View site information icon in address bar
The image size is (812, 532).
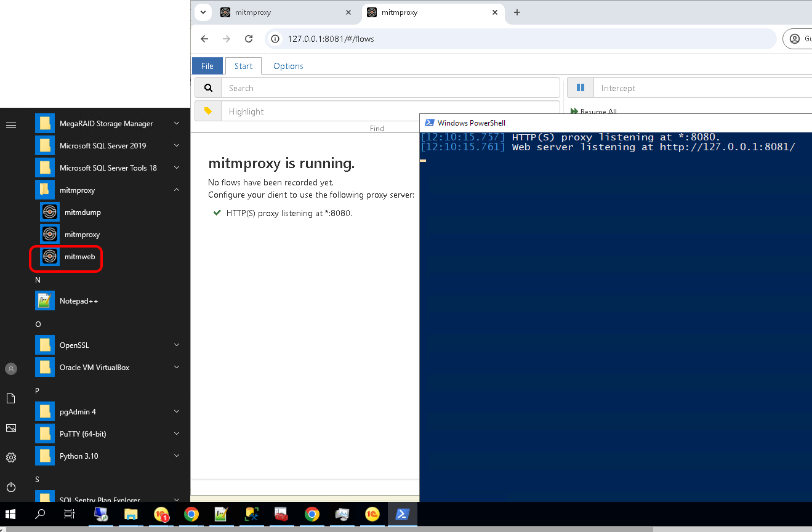coord(276,39)
